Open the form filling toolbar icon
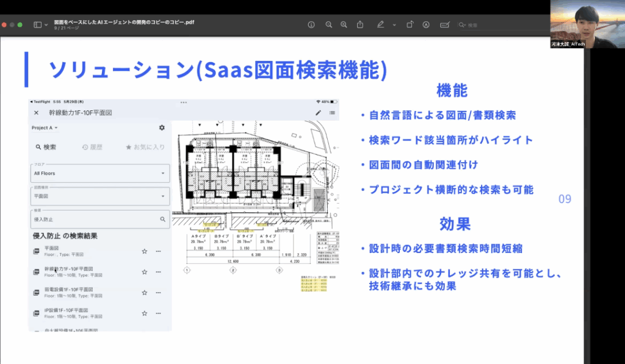625x364 pixels. tap(445, 24)
